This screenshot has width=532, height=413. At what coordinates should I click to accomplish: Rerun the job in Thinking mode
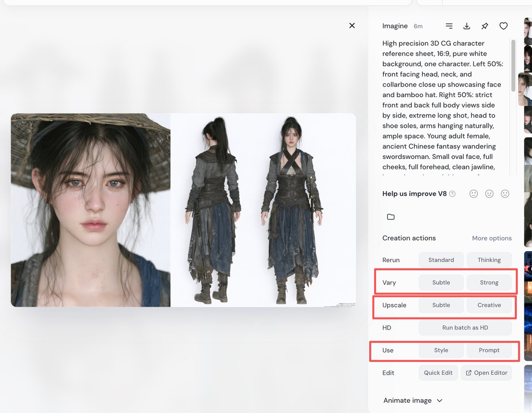(x=489, y=260)
